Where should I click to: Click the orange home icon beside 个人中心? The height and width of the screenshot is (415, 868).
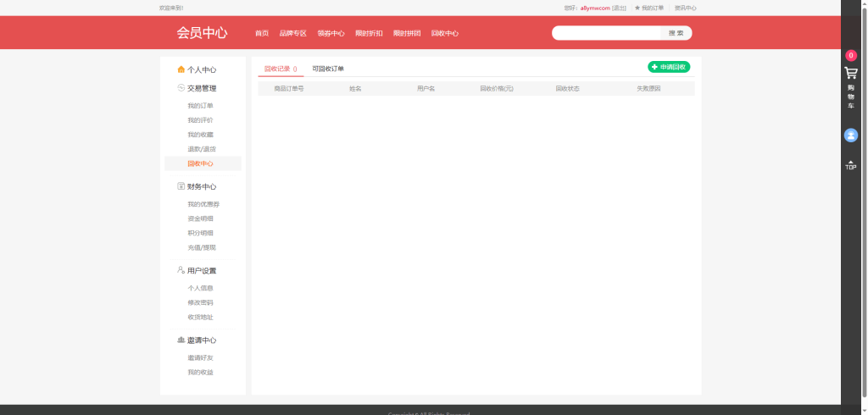pyautogui.click(x=181, y=69)
